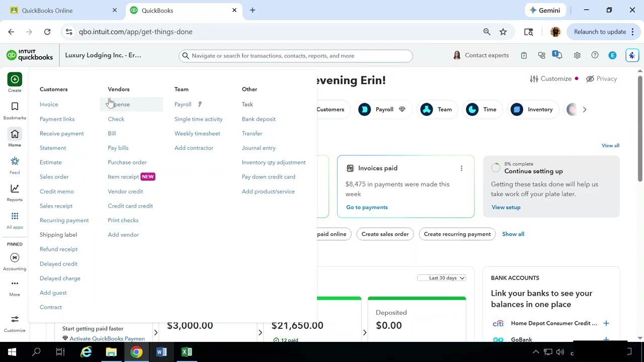Screen dimensions: 644x362
Task: Open the apps switcher icon in header
Action: (541, 55)
